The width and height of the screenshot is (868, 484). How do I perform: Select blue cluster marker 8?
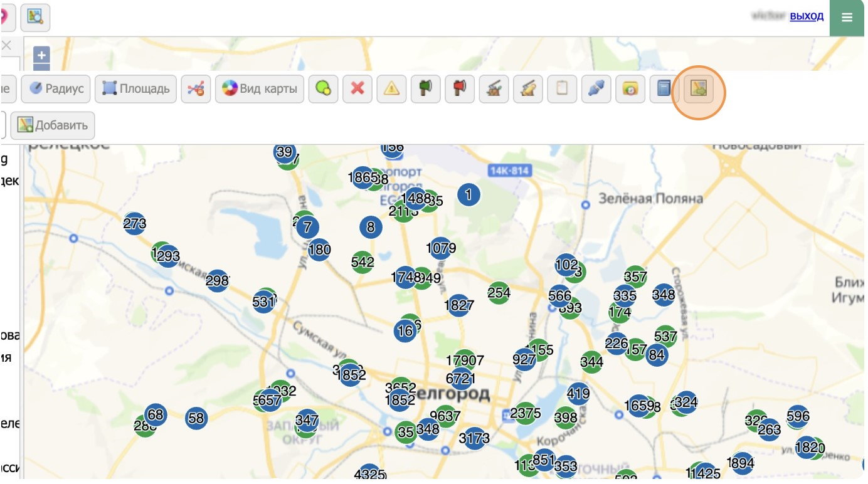tap(371, 227)
